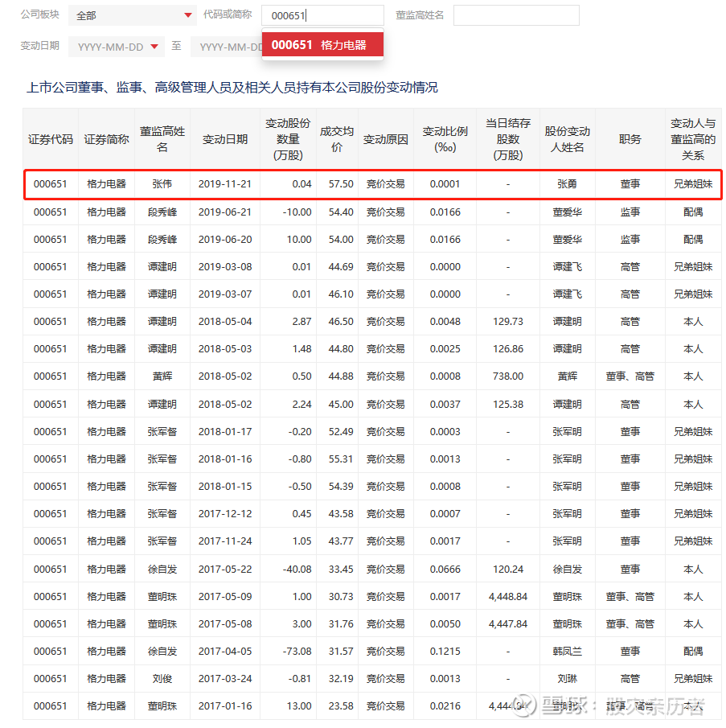Click holdings value 4,448.84

508,597
